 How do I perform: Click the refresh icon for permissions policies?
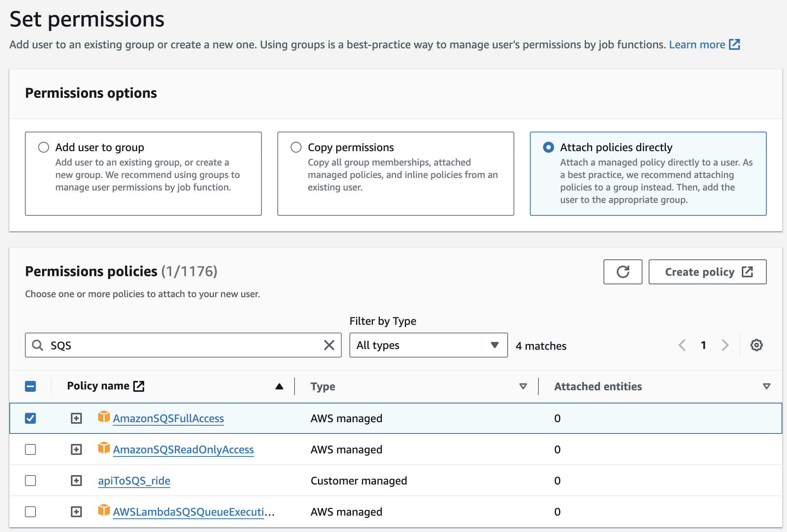point(623,272)
